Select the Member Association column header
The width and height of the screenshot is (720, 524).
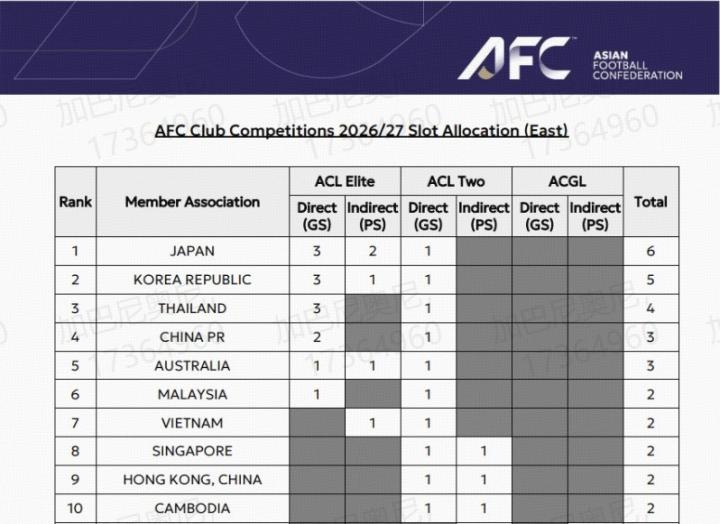(x=192, y=201)
